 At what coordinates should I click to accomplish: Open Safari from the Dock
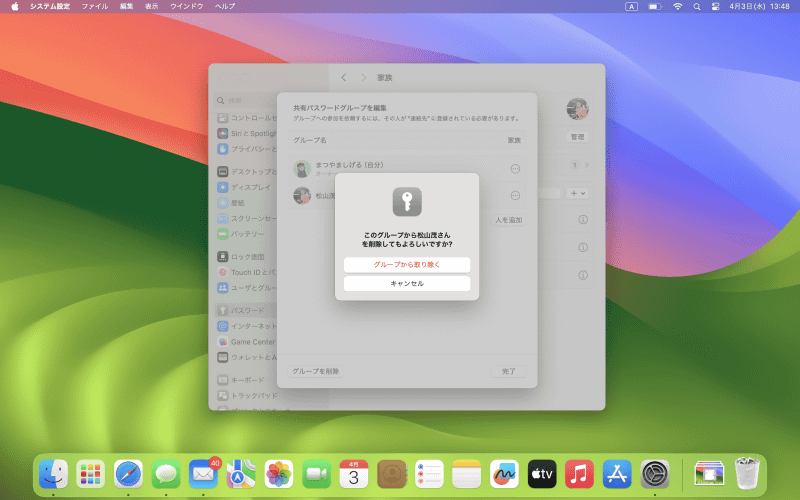pos(128,474)
